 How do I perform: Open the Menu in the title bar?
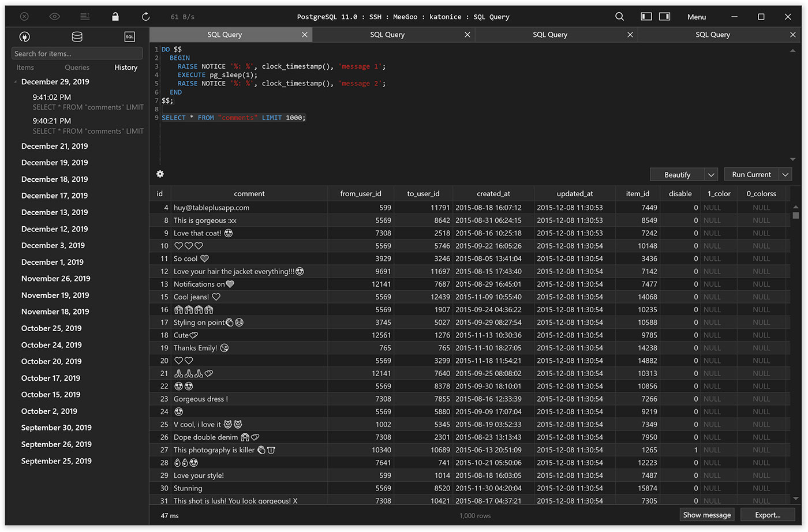tap(696, 17)
